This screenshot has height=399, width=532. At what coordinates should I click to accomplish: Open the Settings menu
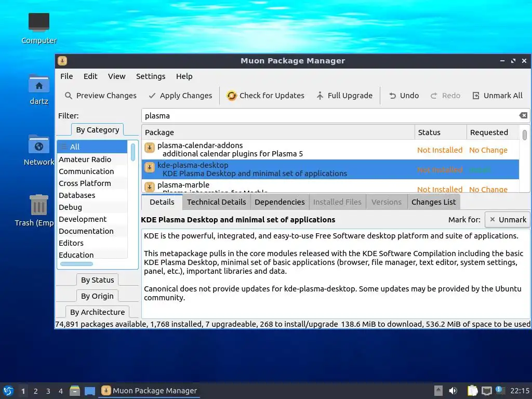pos(151,76)
